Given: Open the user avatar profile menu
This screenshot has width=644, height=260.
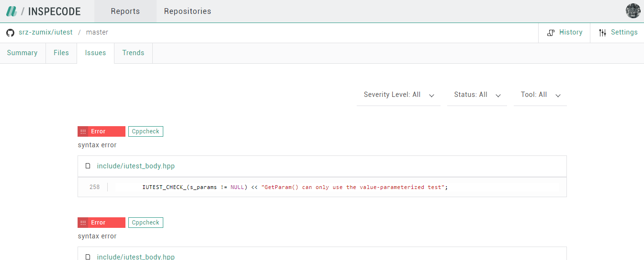Looking at the screenshot, I should click(633, 11).
